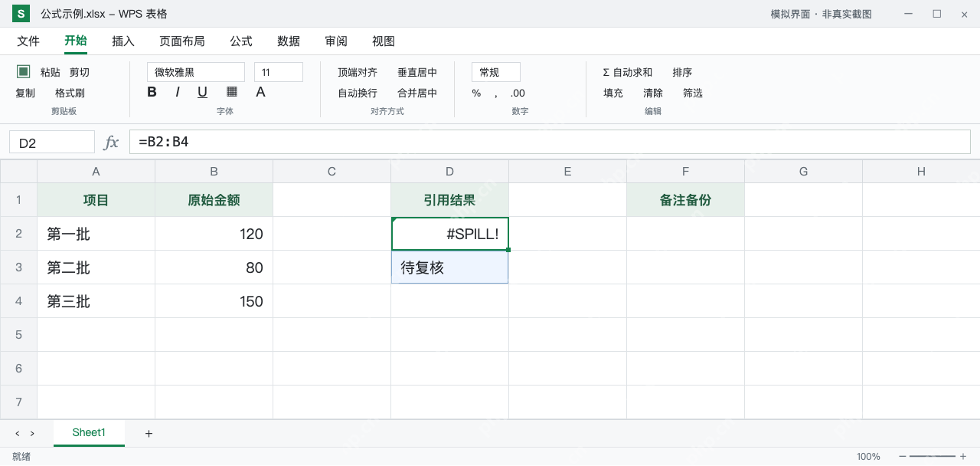
Task: Open the font size 11 box
Action: point(279,72)
